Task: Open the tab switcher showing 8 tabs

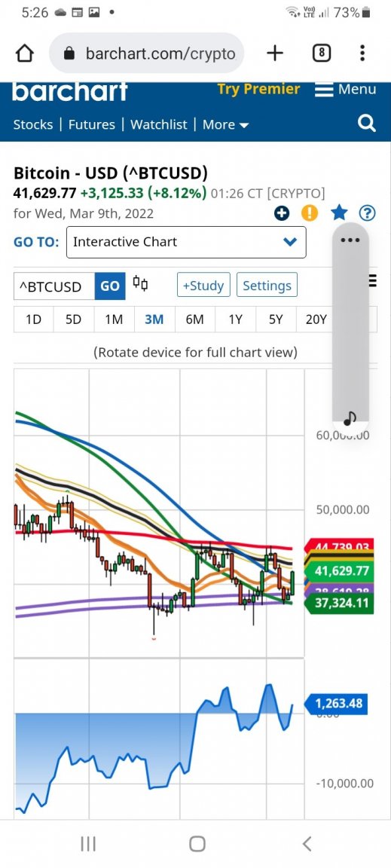Action: pyautogui.click(x=322, y=53)
